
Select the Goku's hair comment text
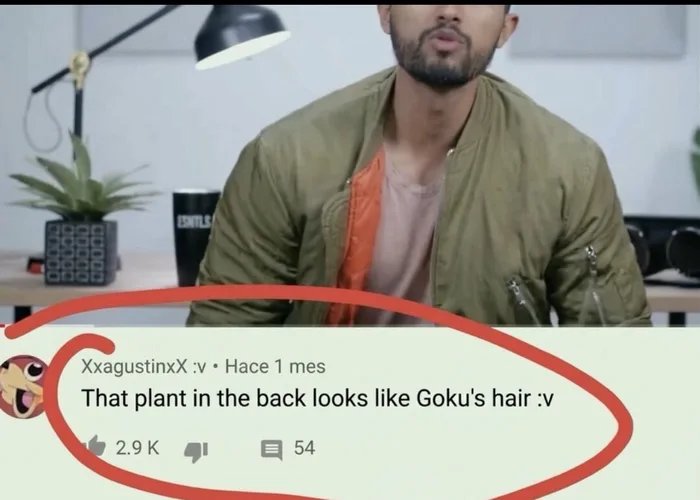pyautogui.click(x=317, y=398)
